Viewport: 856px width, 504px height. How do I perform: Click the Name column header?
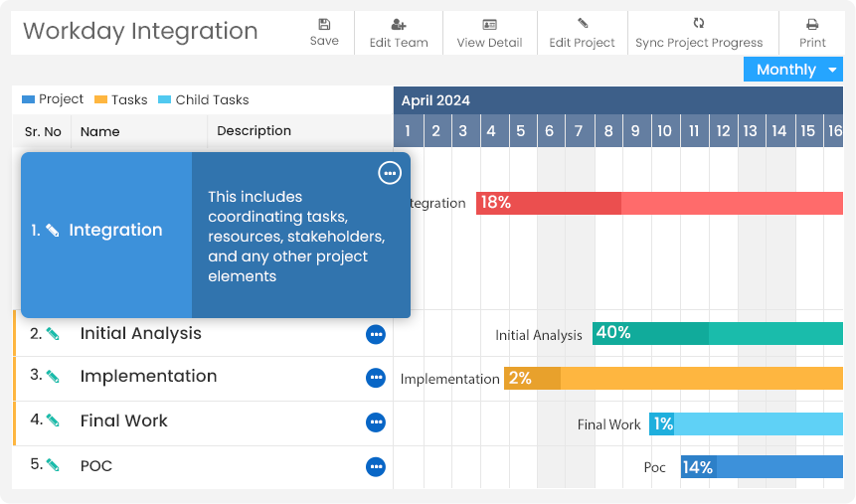click(x=99, y=131)
